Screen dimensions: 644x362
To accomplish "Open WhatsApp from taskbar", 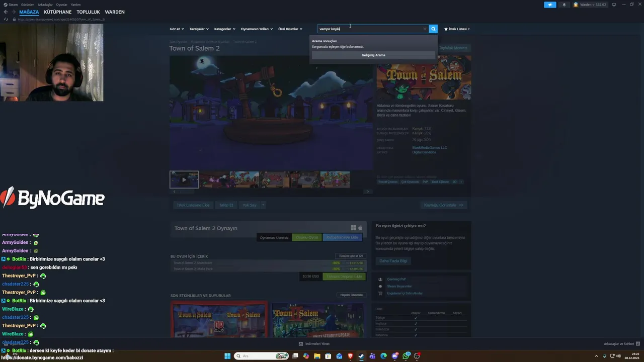I will click(x=406, y=356).
